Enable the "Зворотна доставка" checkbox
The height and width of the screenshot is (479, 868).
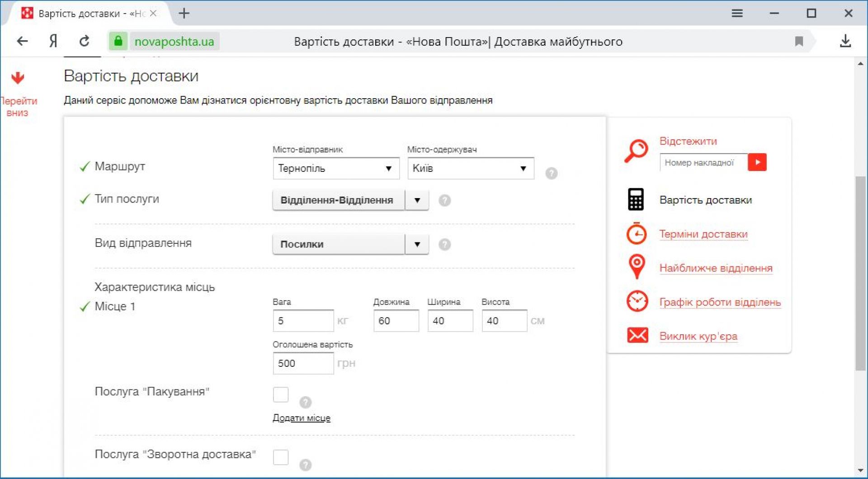point(281,457)
